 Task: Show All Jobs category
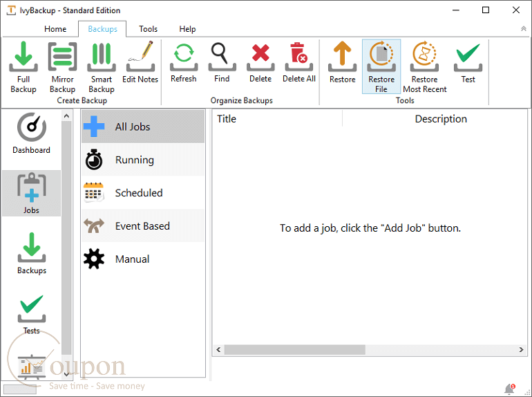143,127
